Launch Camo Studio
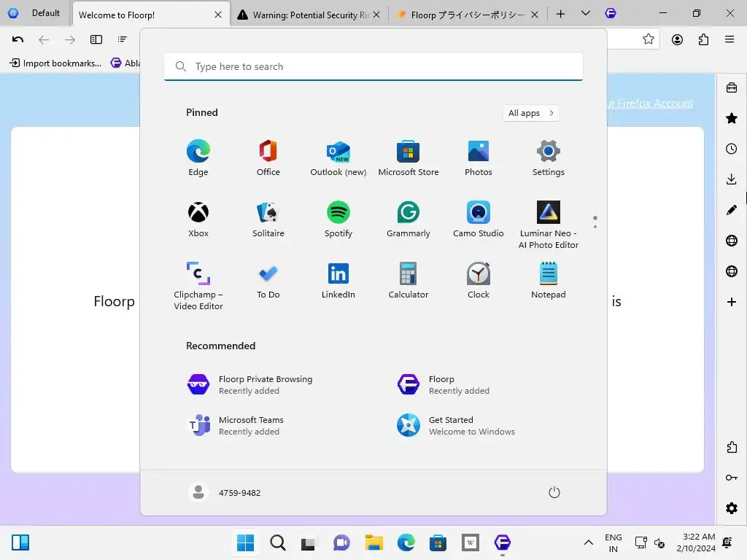This screenshot has width=747, height=560. 479,219
